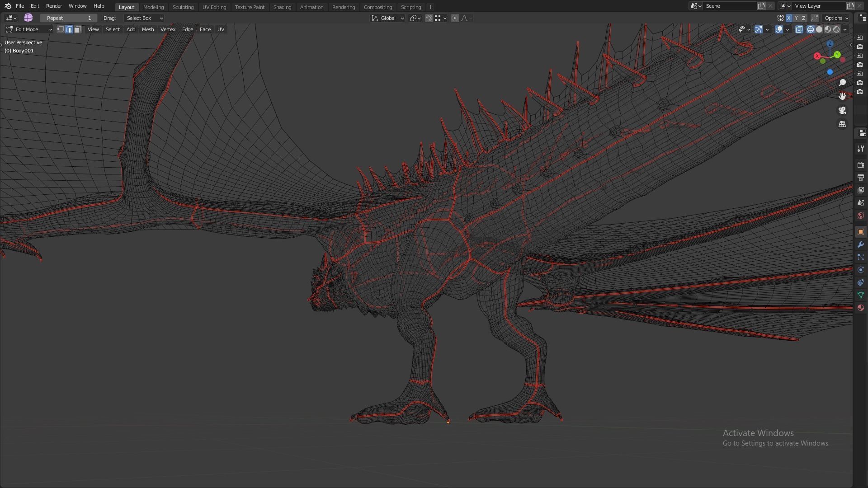Open the Edit Mode dropdown
The image size is (868, 488).
point(29,29)
